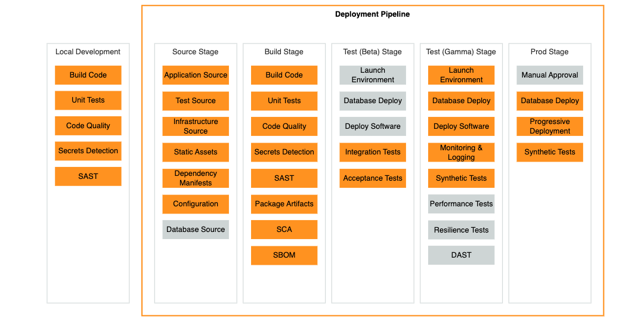Click the Test (Gamma) Stage heading
This screenshot has height=322, width=644.
pos(461,52)
